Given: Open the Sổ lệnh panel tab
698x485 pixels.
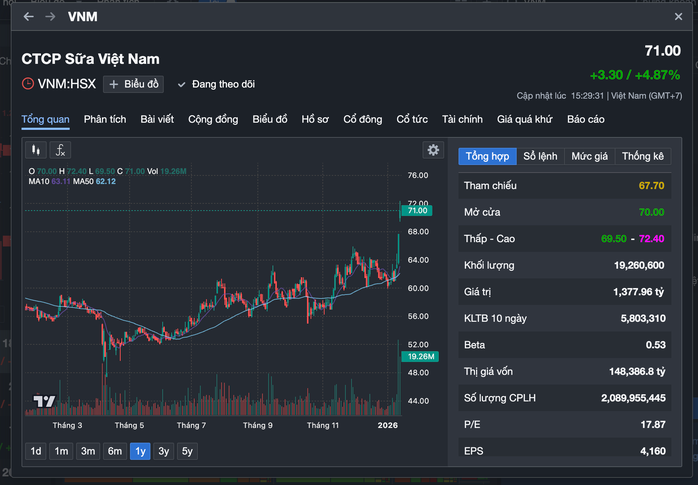Looking at the screenshot, I should 540,156.
